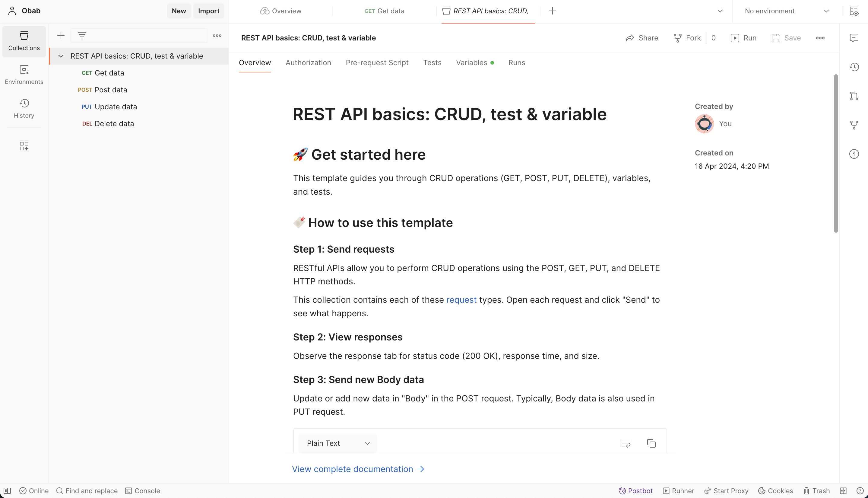Open the environment quick look icon
The width and height of the screenshot is (868, 498).
pos(854,11)
